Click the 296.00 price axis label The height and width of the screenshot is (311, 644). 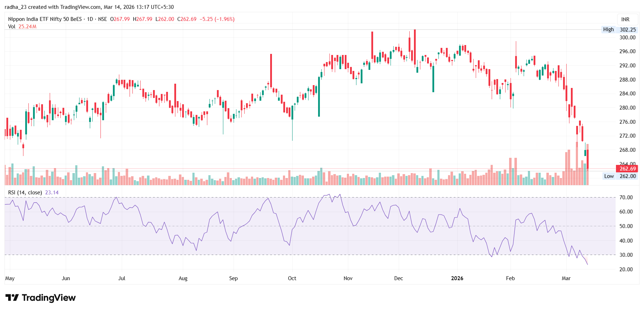tap(627, 51)
